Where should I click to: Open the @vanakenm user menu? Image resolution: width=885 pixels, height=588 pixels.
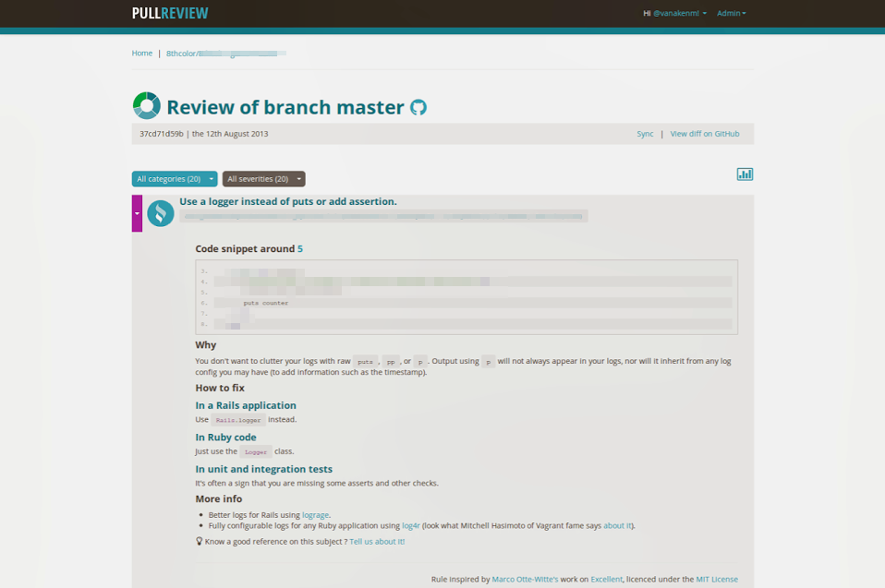click(x=679, y=13)
